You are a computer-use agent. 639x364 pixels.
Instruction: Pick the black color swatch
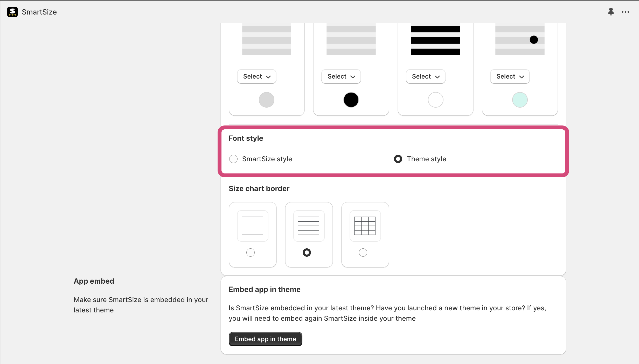click(351, 100)
